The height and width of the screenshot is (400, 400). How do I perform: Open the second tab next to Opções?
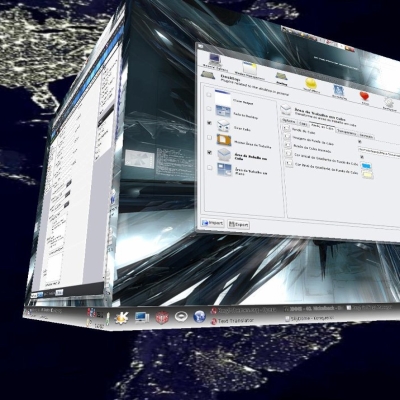click(x=303, y=123)
